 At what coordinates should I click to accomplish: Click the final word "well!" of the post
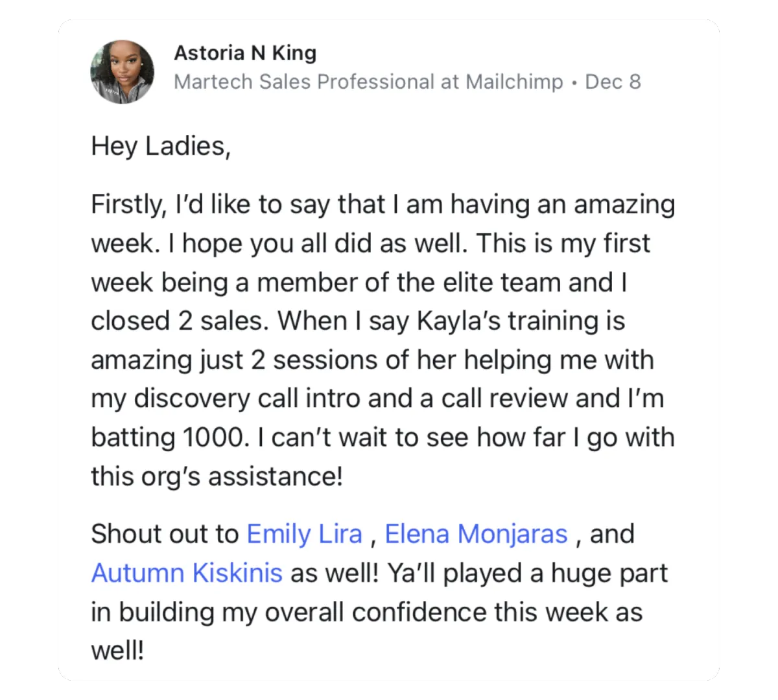(x=117, y=650)
